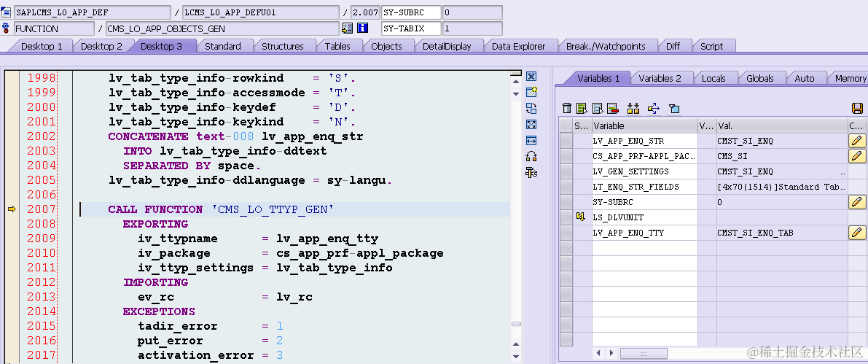Open the Diff tab
This screenshot has width=868, height=364.
(x=673, y=47)
